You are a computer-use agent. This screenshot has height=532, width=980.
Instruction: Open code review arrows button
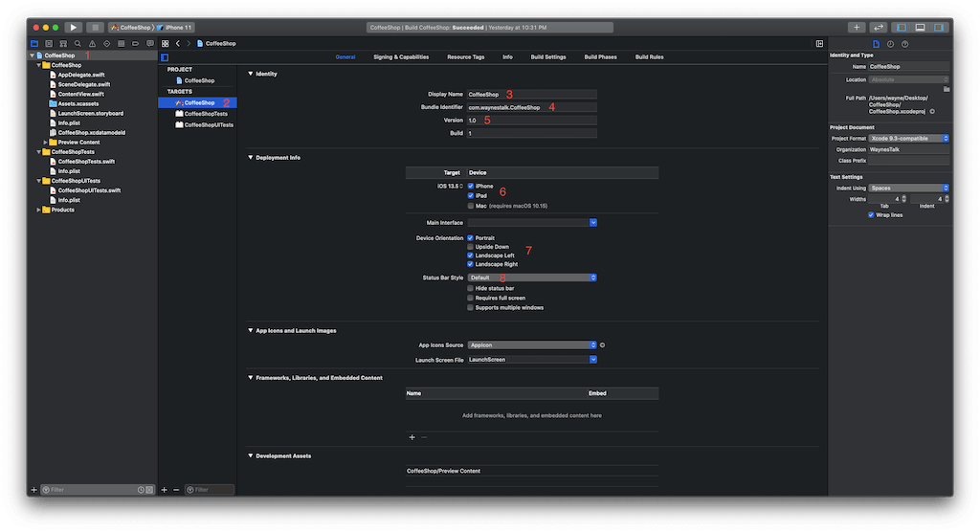pyautogui.click(x=879, y=28)
